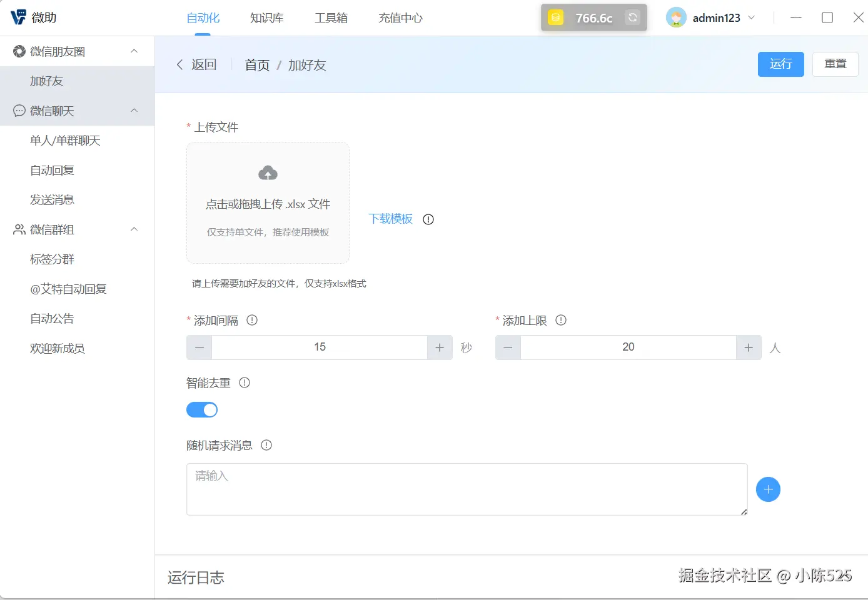Click info icon next to 智能去重
The width and height of the screenshot is (868, 600).
point(245,382)
